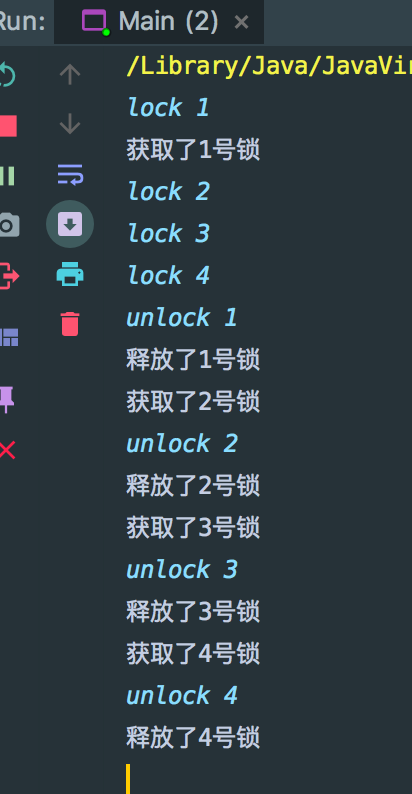Click the 'unlock 4' output line

click(x=182, y=695)
